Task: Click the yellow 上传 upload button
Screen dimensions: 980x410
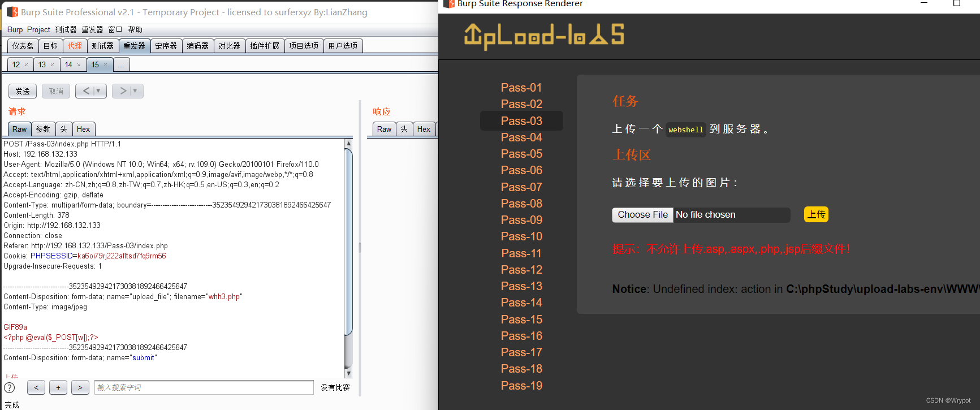Action: pyautogui.click(x=816, y=215)
